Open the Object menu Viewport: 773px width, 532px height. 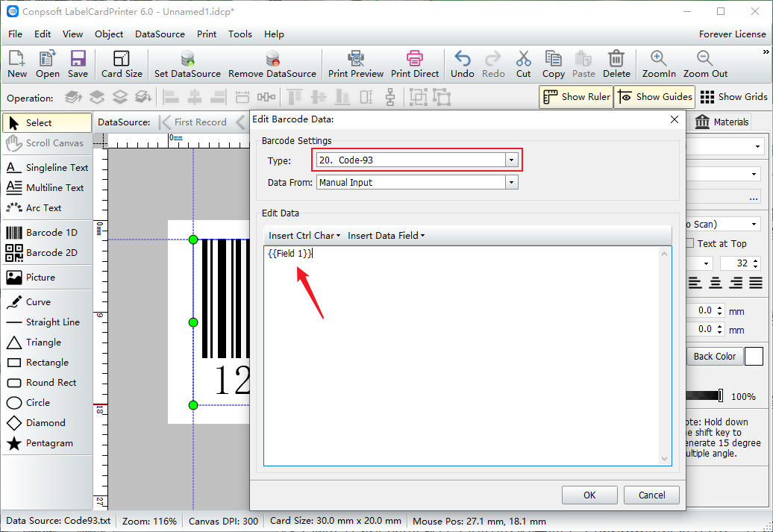pos(109,34)
